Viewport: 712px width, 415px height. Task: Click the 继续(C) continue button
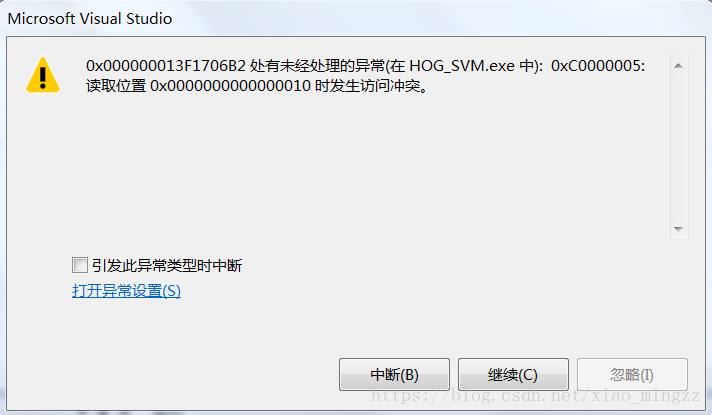point(513,375)
